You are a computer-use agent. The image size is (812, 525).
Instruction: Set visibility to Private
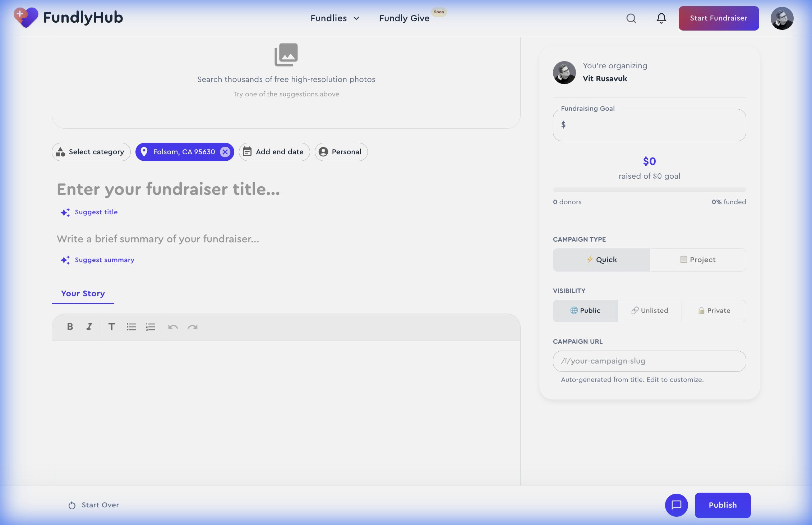[714, 311]
